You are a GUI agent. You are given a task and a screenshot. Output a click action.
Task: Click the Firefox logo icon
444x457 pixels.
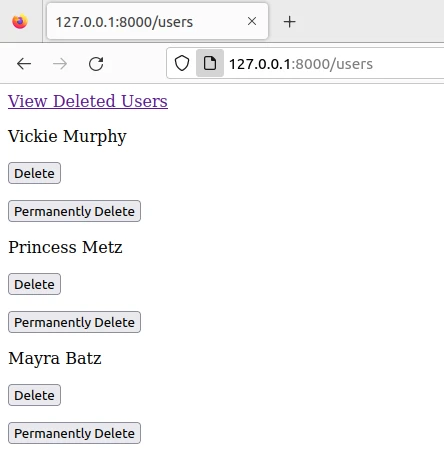pos(20,22)
